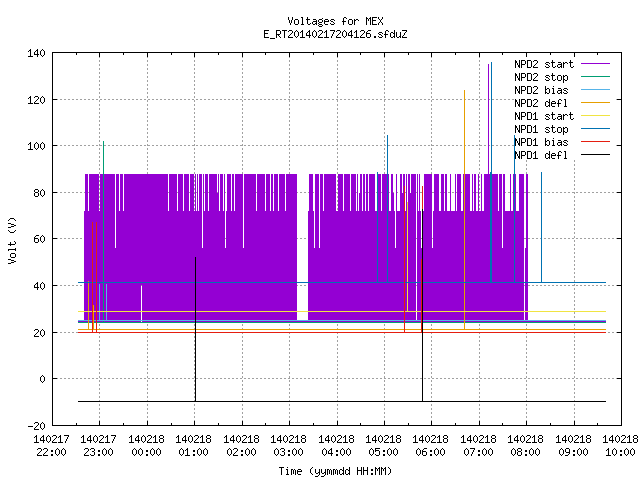The height and width of the screenshot is (480, 640).
Task: Click the x-axis tick '140218 00:00'
Action: tap(147, 446)
